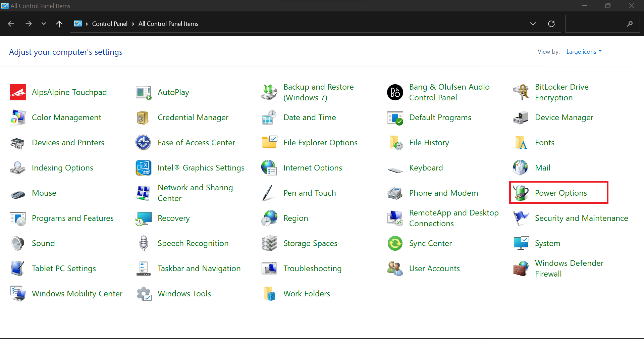The width and height of the screenshot is (644, 339).
Task: Click the Intel Graphics Settings icon
Action: 144,168
